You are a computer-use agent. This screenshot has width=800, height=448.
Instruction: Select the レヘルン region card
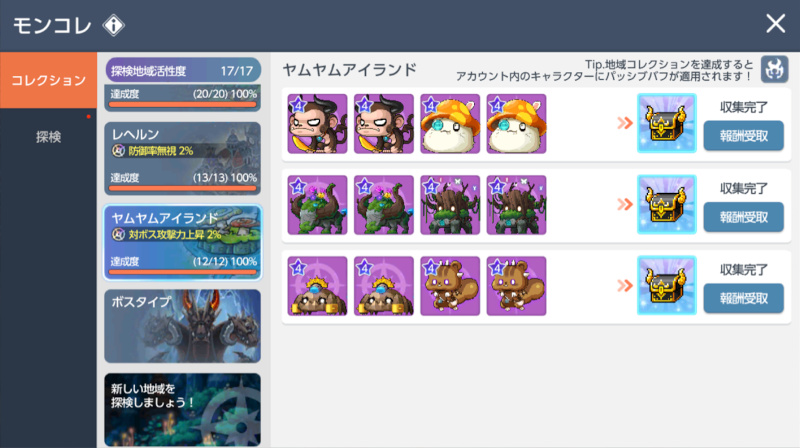(183, 159)
